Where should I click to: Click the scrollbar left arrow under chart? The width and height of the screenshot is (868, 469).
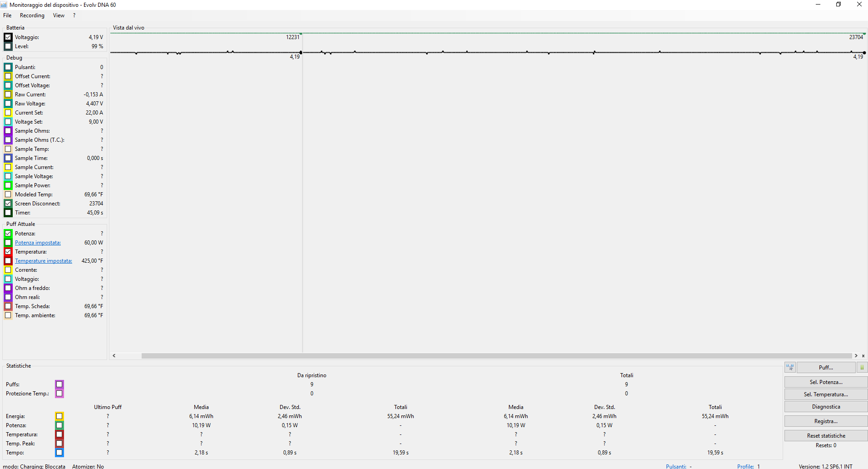tap(114, 356)
